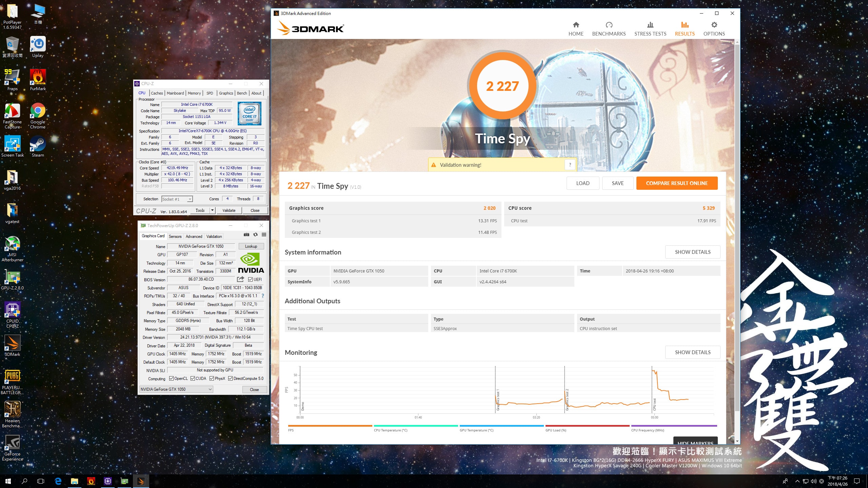Open the PotPlayer desktop shortcut

click(12, 16)
